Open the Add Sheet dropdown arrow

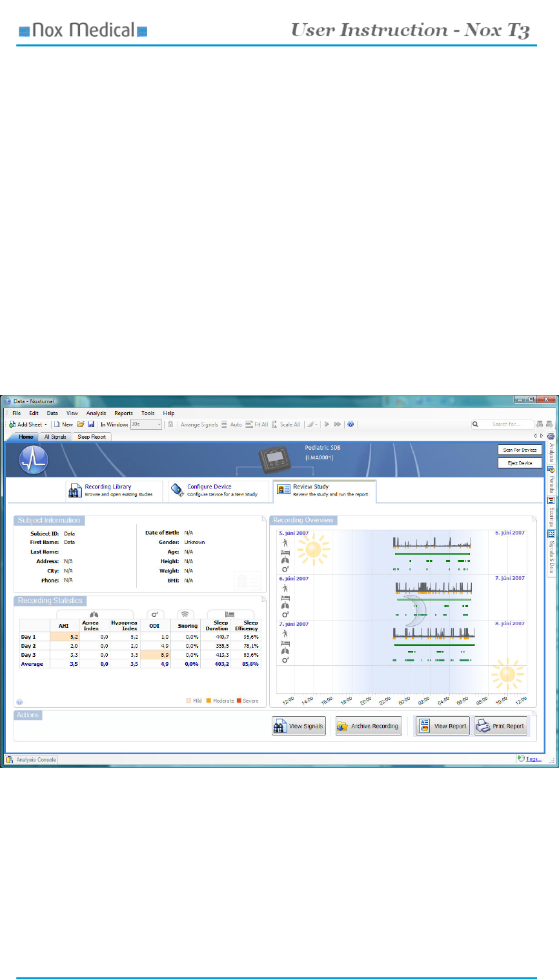point(46,425)
